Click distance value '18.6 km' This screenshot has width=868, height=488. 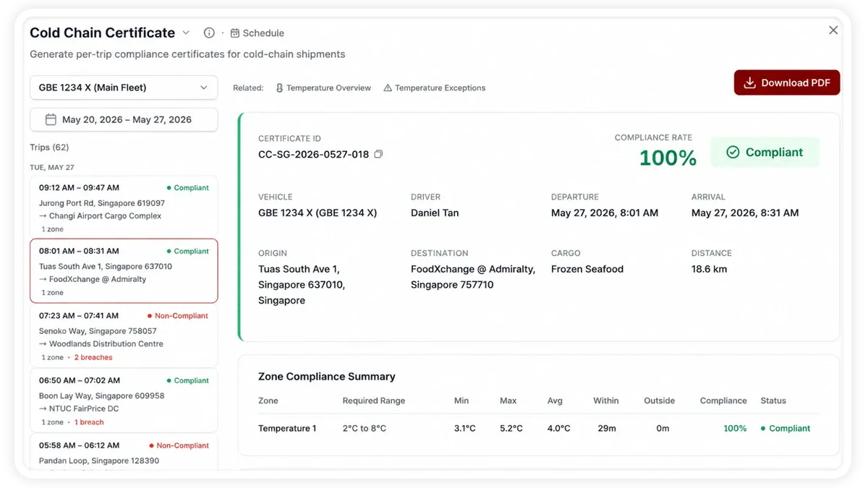[x=710, y=269]
